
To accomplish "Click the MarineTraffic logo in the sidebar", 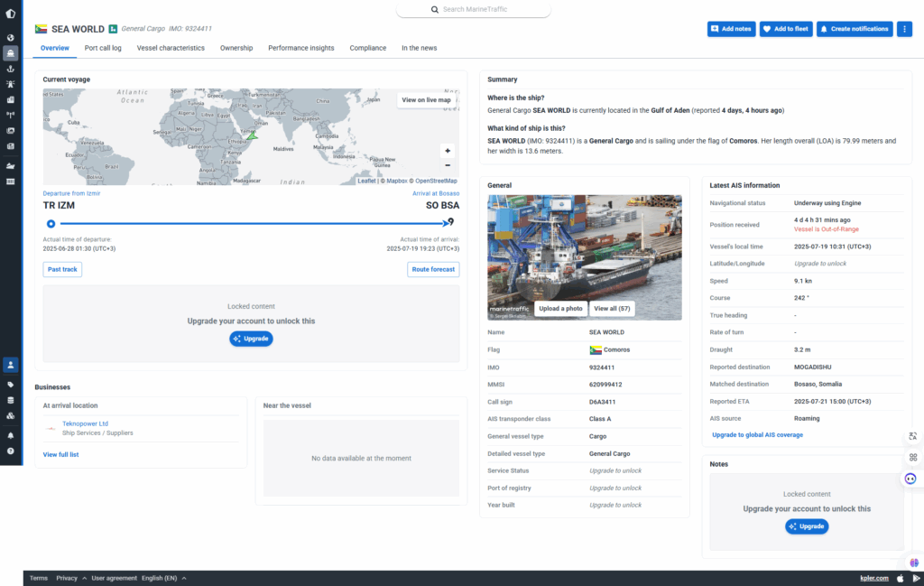I will (11, 14).
